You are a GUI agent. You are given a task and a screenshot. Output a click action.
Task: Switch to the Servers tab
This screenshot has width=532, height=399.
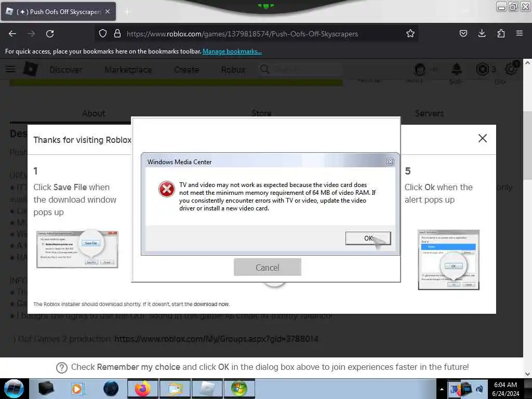429,113
